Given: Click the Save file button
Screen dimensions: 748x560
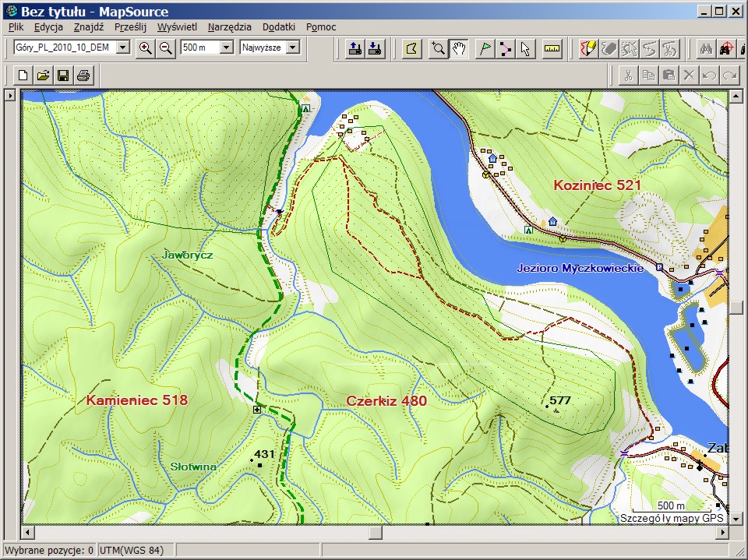Looking at the screenshot, I should pyautogui.click(x=63, y=76).
